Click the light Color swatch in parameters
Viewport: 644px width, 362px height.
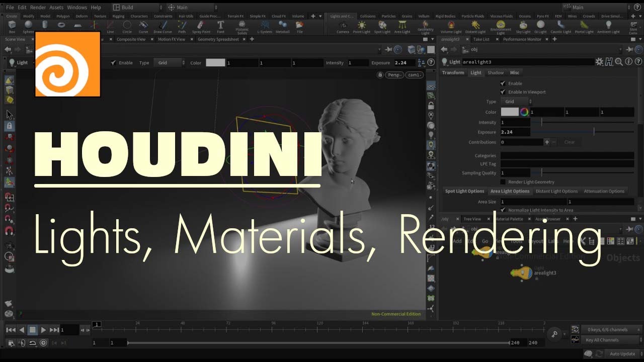coord(510,112)
